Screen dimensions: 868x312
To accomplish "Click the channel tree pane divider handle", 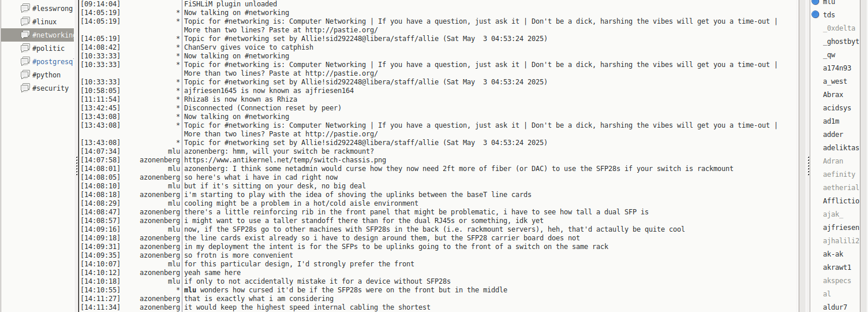I will point(77,168).
